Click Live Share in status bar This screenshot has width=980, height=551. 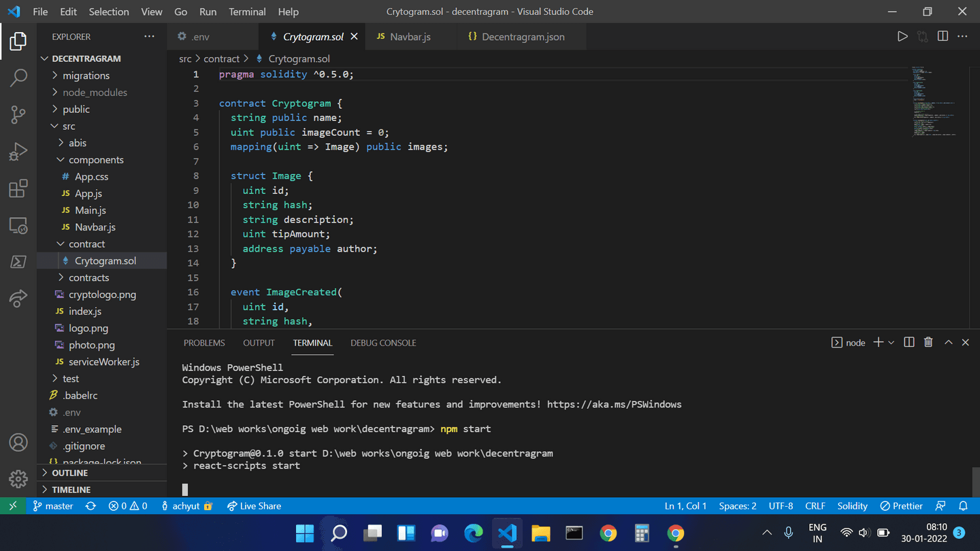254,506
